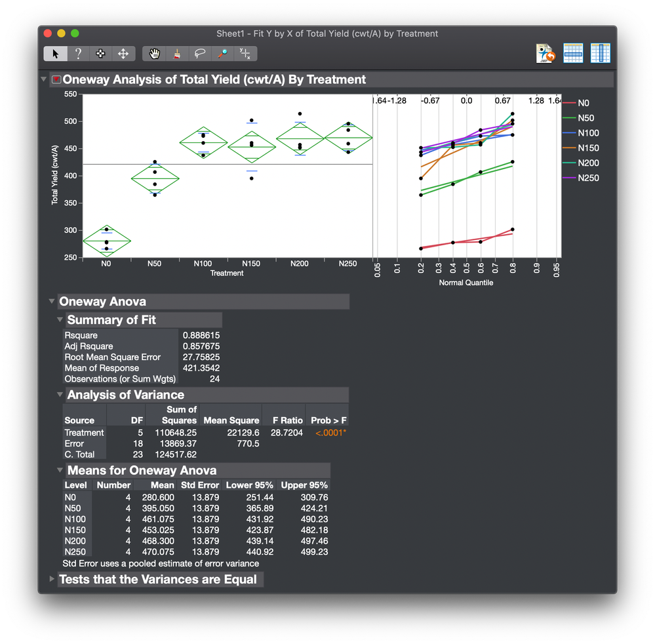655x644 pixels.
Task: Collapse the Analysis of Variance section
Action: [60, 394]
